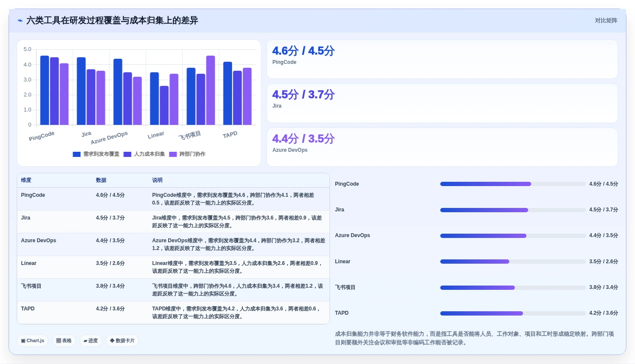Click the Linear progress bar
Image resolution: width=635 pixels, height=364 pixels.
coord(513,262)
